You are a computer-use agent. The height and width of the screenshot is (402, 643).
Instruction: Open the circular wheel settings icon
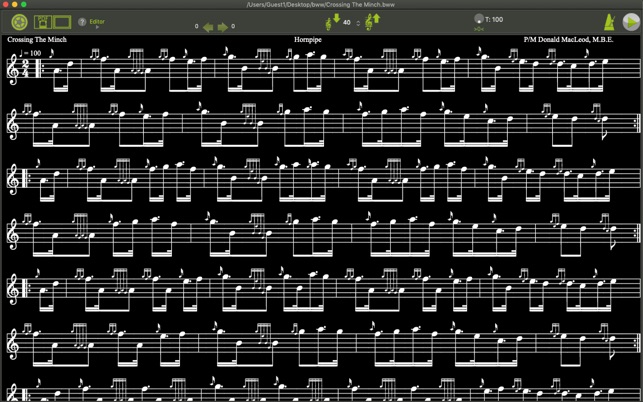19,22
